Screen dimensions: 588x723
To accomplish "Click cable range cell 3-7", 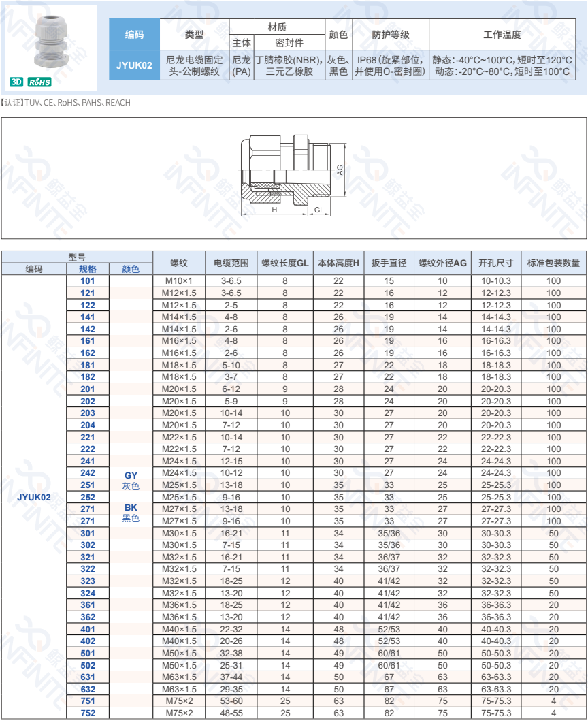I will [231, 376].
